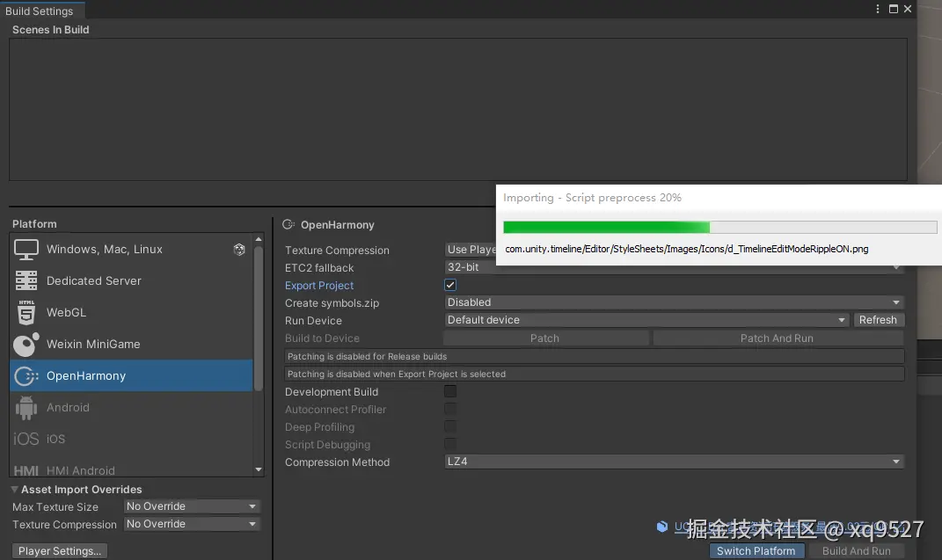Toggle the Deep Profiling checkbox
The height and width of the screenshot is (560, 942).
[450, 426]
